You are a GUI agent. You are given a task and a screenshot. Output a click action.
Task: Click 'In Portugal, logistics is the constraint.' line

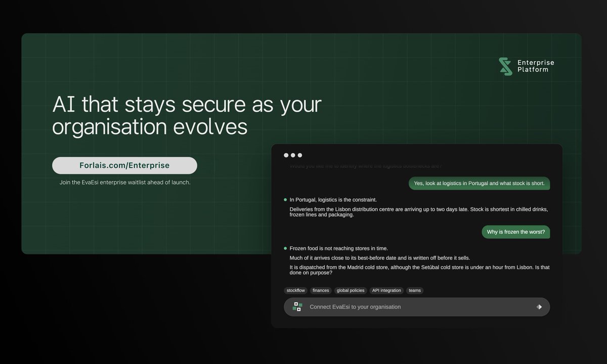tap(333, 200)
